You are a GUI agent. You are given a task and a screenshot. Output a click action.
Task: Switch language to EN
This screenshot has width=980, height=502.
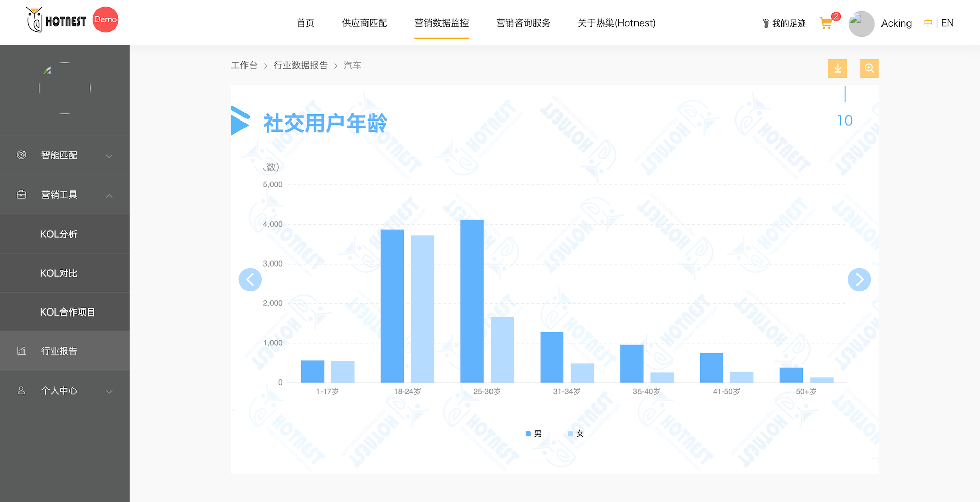947,23
